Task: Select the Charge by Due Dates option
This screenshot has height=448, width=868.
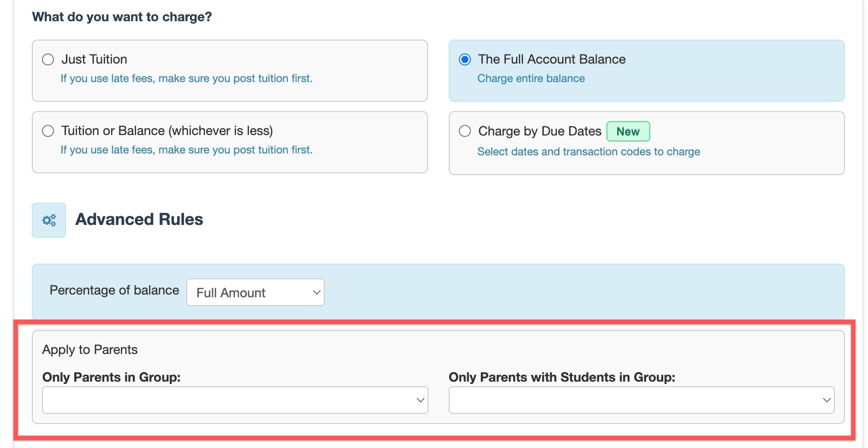Action: tap(465, 131)
